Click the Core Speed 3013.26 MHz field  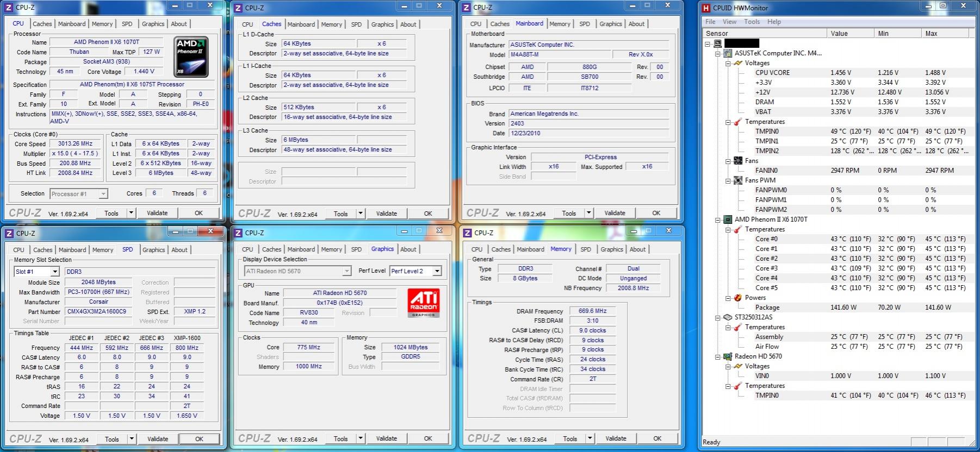click(x=76, y=144)
